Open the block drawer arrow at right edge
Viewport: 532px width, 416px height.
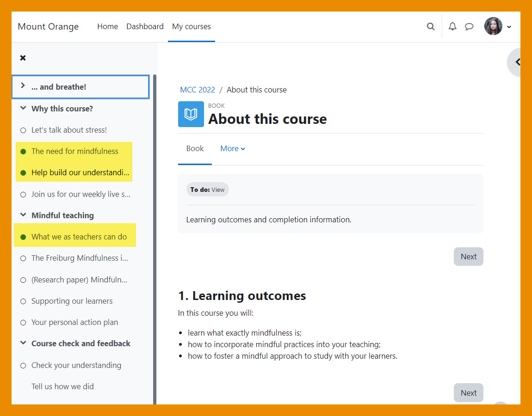(x=517, y=62)
